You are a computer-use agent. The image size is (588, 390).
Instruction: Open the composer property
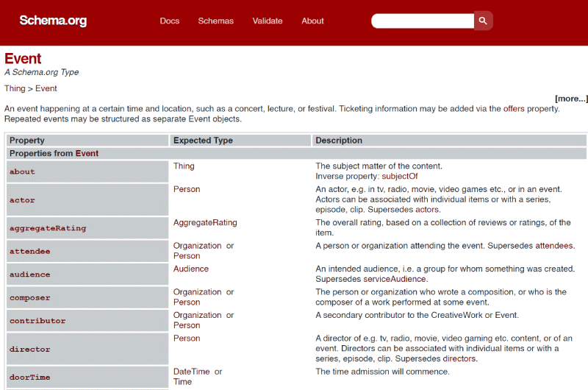(29, 298)
